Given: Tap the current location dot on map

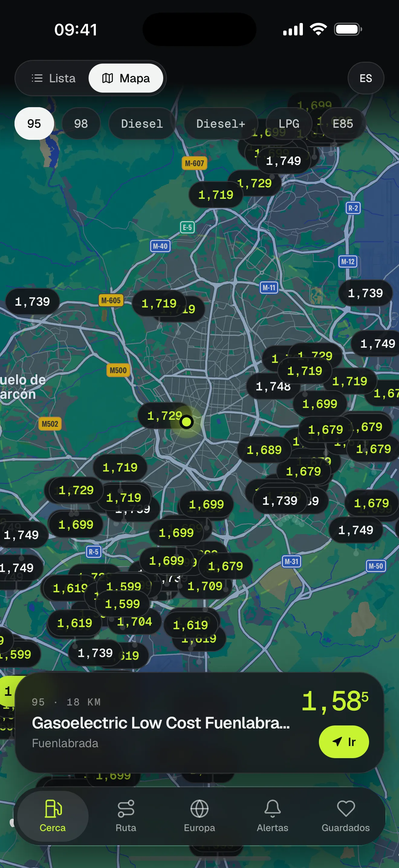Looking at the screenshot, I should coord(187,422).
